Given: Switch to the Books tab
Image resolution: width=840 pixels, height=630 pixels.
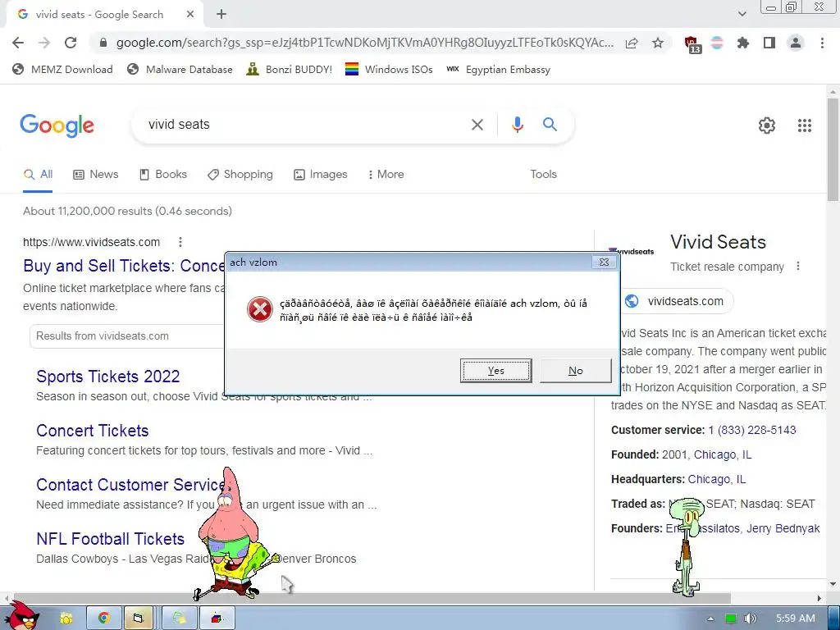Looking at the screenshot, I should click(163, 175).
